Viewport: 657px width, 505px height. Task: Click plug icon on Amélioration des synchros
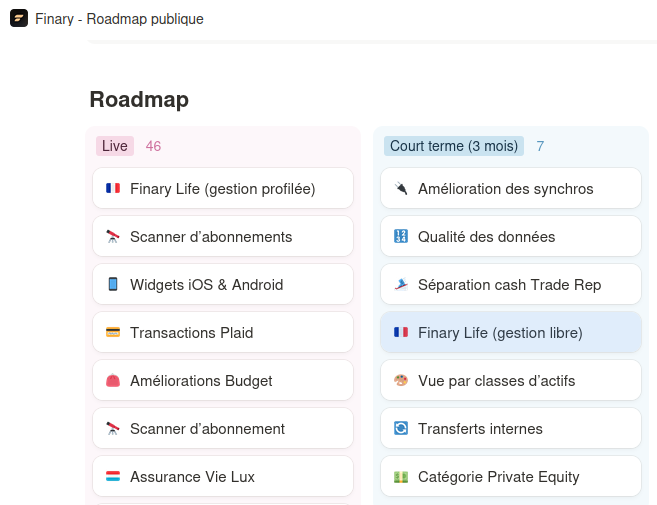(x=400, y=189)
